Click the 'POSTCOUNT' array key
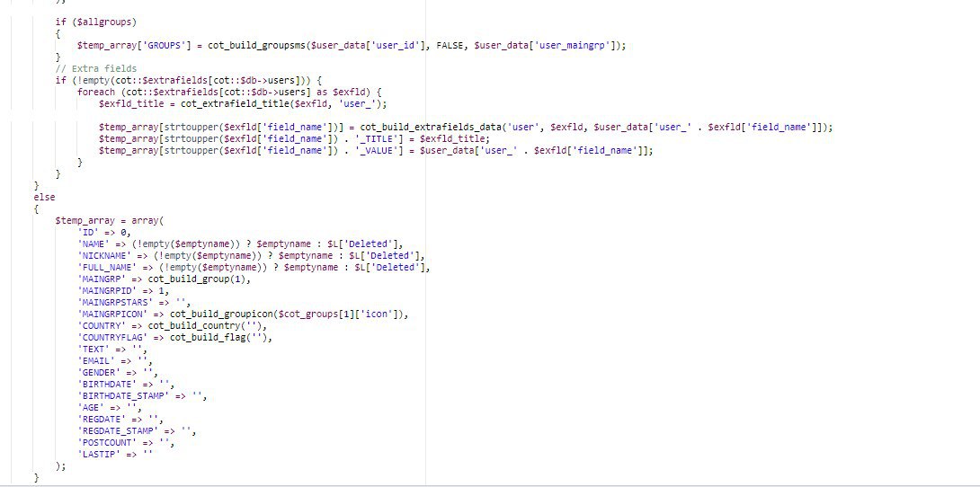Image resolution: width=980 pixels, height=487 pixels. coord(107,443)
